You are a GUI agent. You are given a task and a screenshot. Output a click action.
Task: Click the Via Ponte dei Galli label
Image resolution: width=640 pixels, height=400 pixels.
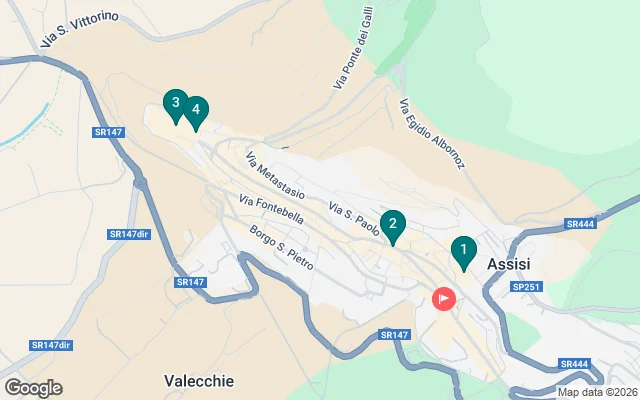353,48
